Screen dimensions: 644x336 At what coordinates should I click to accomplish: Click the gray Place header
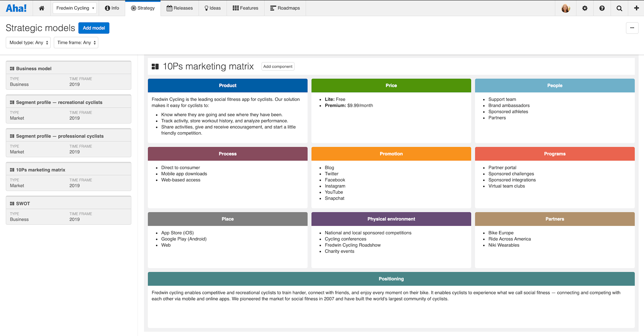tap(228, 219)
